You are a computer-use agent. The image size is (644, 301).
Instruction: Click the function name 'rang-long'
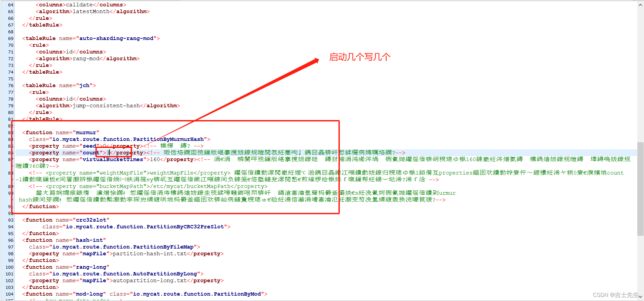coord(91,267)
